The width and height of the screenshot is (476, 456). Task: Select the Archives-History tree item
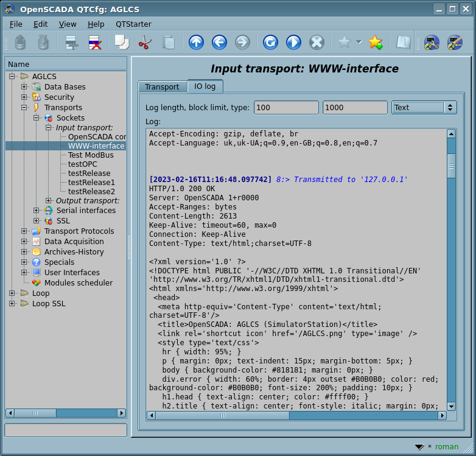pos(74,251)
